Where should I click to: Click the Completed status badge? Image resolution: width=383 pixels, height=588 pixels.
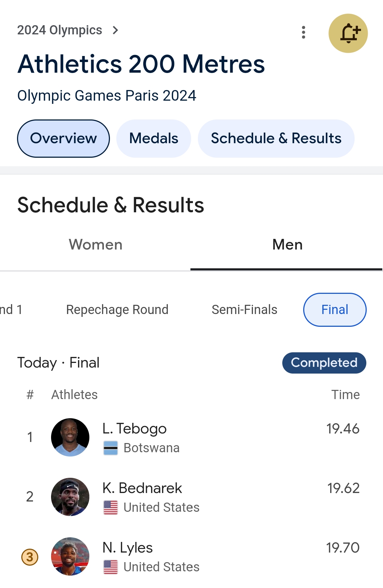coord(324,363)
